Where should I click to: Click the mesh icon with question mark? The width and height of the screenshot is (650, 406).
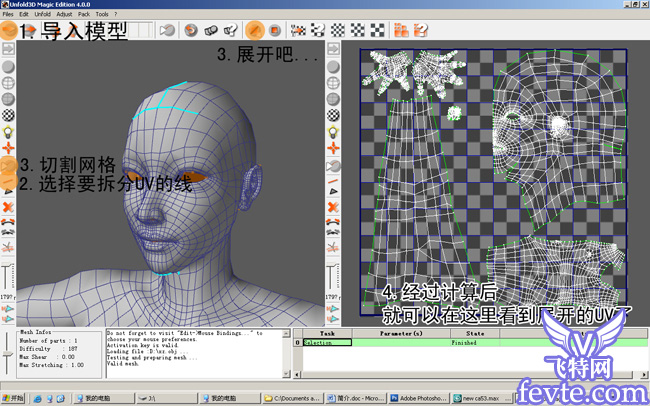(x=230, y=30)
